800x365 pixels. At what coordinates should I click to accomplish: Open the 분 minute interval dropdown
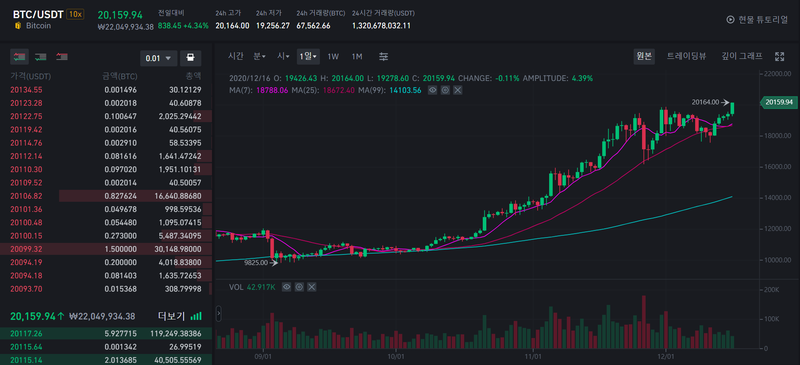click(x=260, y=57)
